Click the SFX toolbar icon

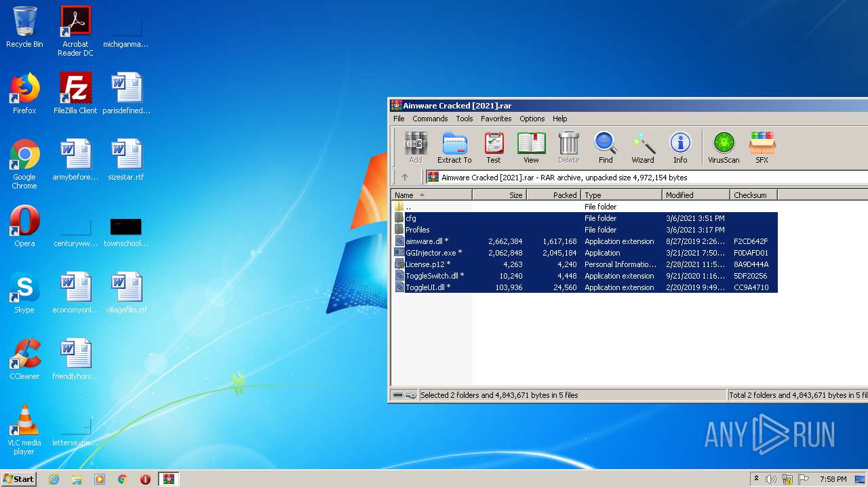762,148
